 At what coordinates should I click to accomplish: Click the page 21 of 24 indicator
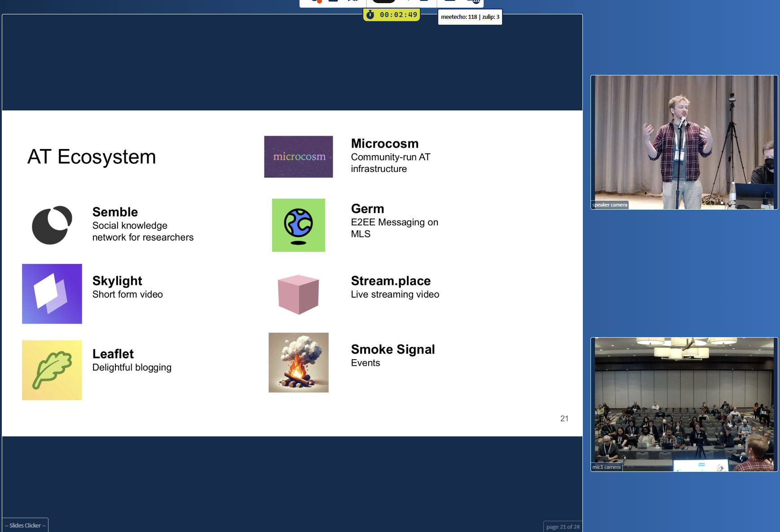[563, 527]
